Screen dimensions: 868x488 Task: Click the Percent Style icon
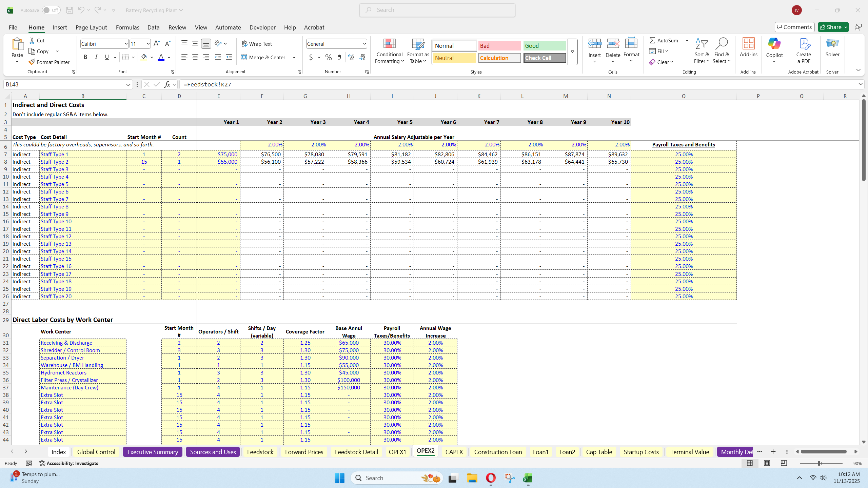pyautogui.click(x=328, y=57)
